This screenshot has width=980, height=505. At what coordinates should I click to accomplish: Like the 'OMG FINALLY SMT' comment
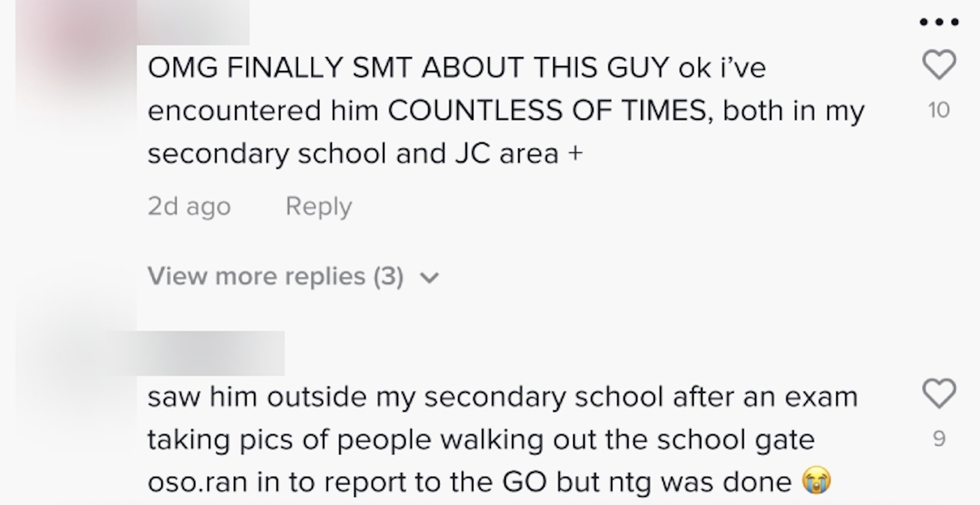point(939,65)
